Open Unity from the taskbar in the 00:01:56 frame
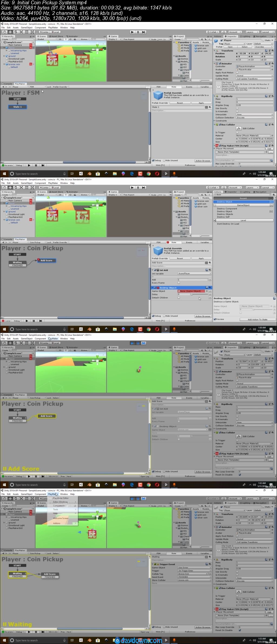This screenshot has height=644, width=277. [x=166, y=174]
